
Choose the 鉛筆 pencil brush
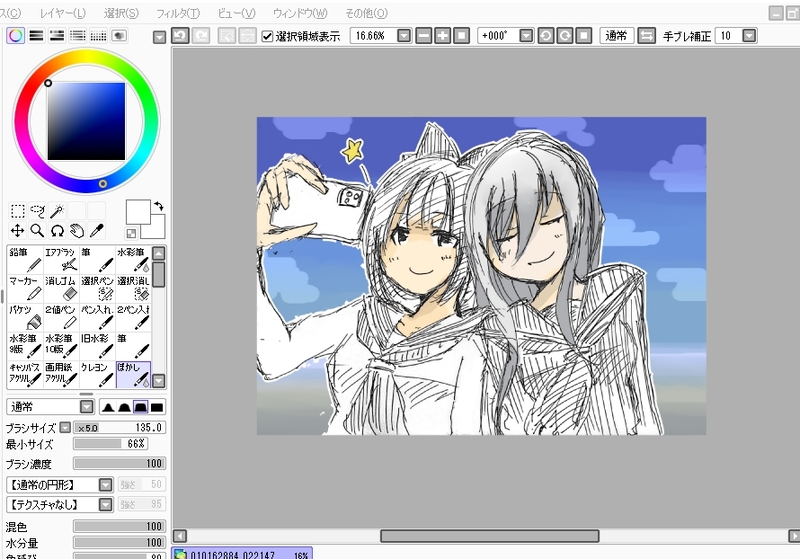(25, 259)
